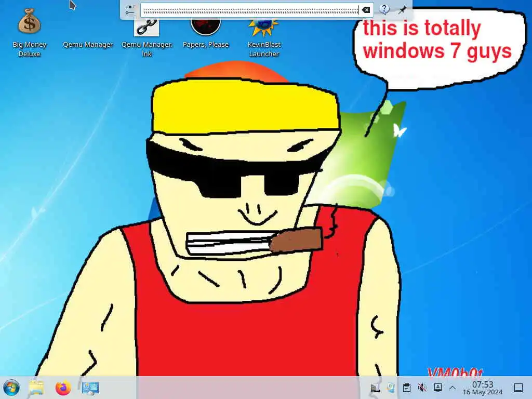Screen dimensions: 532x399
Task: Open the Windows 7 style Start menu
Action: click(x=11, y=388)
